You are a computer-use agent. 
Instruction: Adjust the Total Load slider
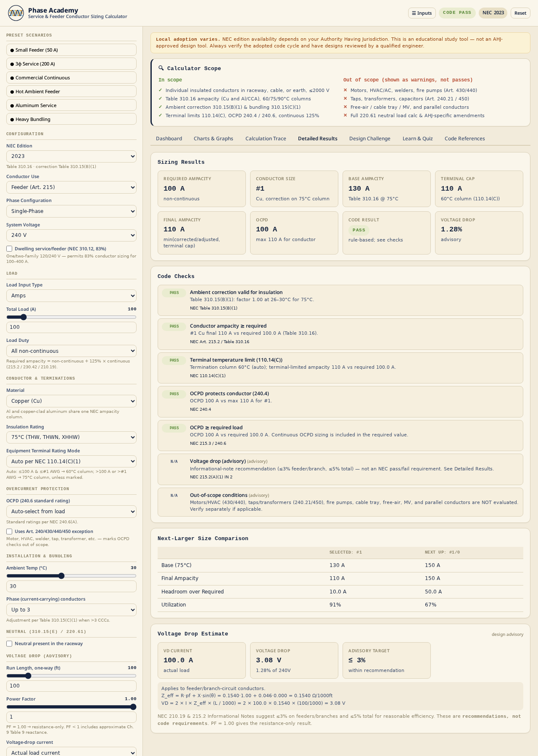(71, 317)
